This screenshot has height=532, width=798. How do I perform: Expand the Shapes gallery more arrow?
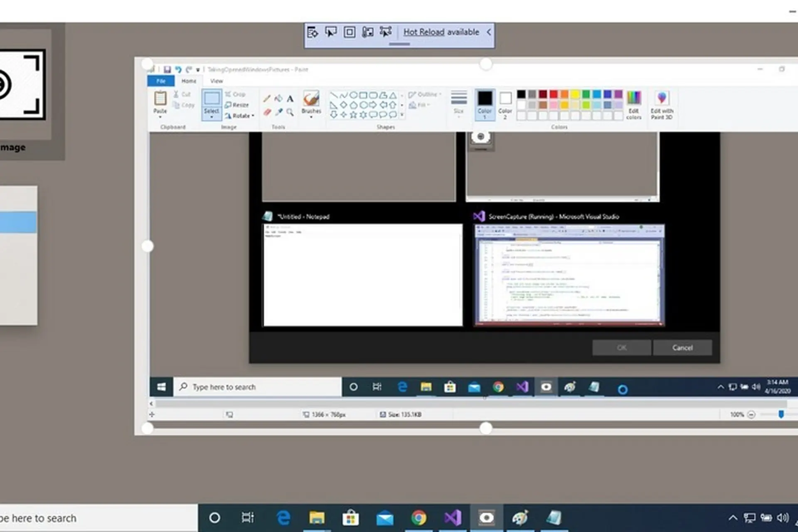[402, 115]
